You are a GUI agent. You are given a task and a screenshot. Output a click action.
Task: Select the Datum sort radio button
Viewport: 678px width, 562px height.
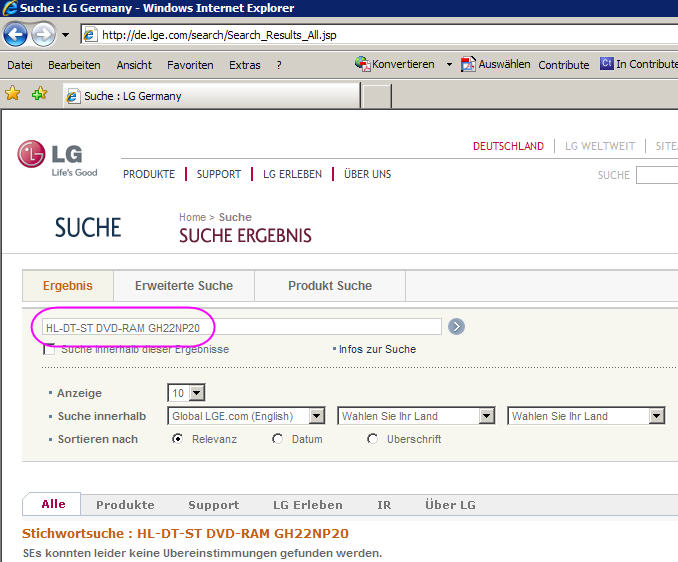tap(278, 439)
